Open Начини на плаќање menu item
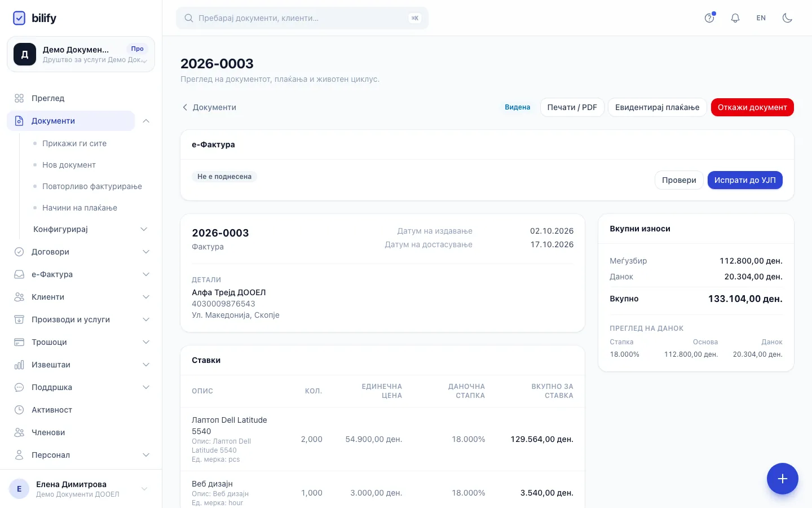The image size is (812, 508). [x=80, y=208]
